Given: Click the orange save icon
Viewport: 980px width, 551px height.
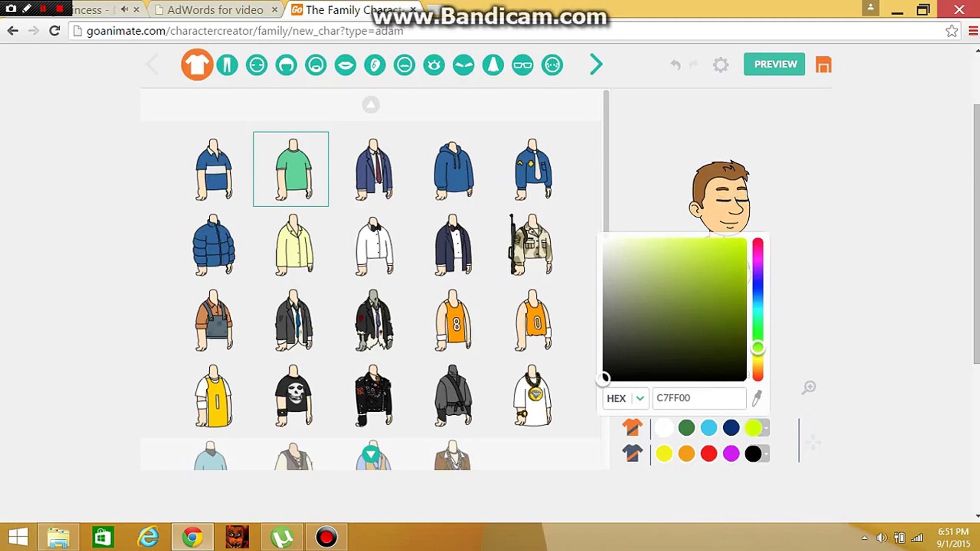Looking at the screenshot, I should (823, 65).
